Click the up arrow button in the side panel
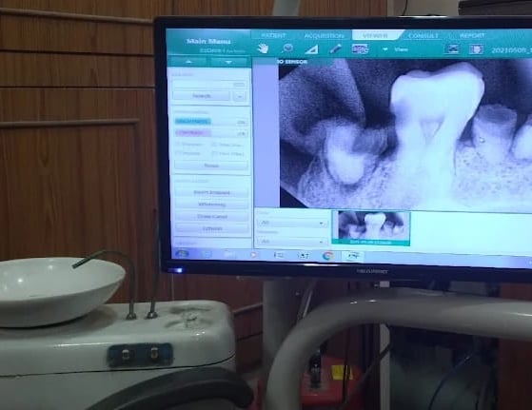 (189, 62)
